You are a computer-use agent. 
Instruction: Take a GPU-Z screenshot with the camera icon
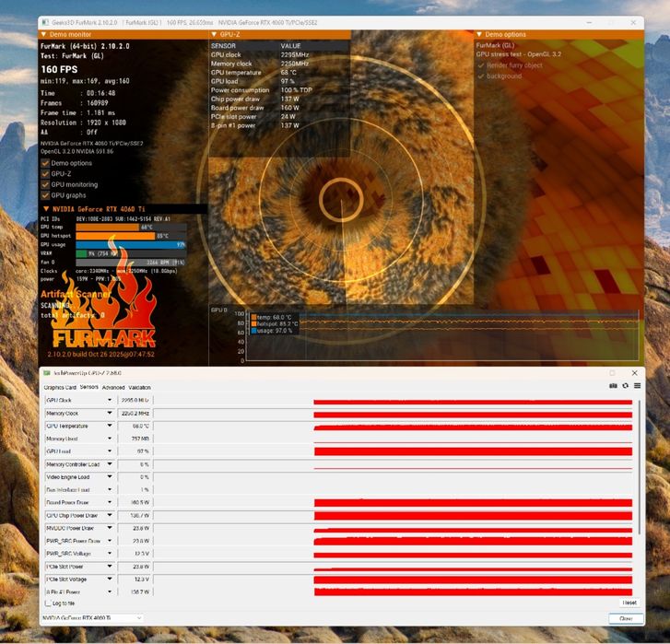(613, 386)
